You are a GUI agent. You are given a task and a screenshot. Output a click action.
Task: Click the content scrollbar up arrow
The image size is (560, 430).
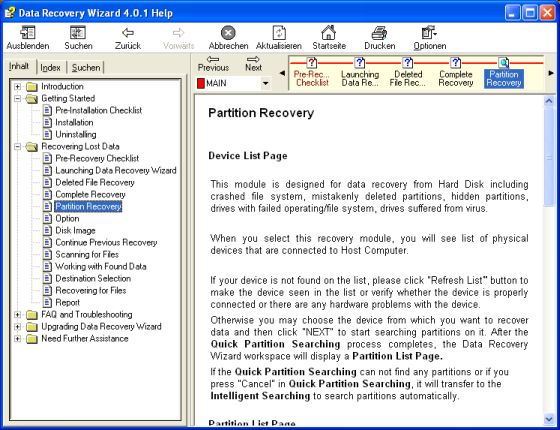coord(549,101)
